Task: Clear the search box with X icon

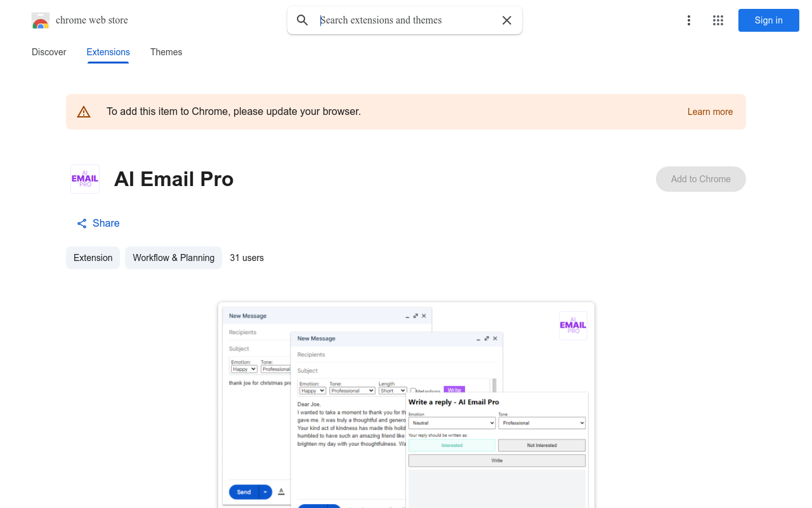Action: pyautogui.click(x=507, y=20)
